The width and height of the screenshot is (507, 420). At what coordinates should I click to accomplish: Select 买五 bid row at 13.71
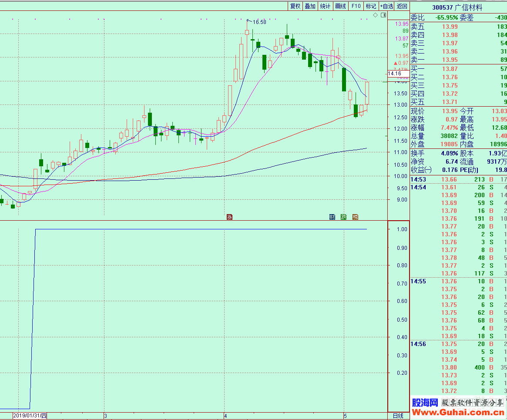pos(459,102)
